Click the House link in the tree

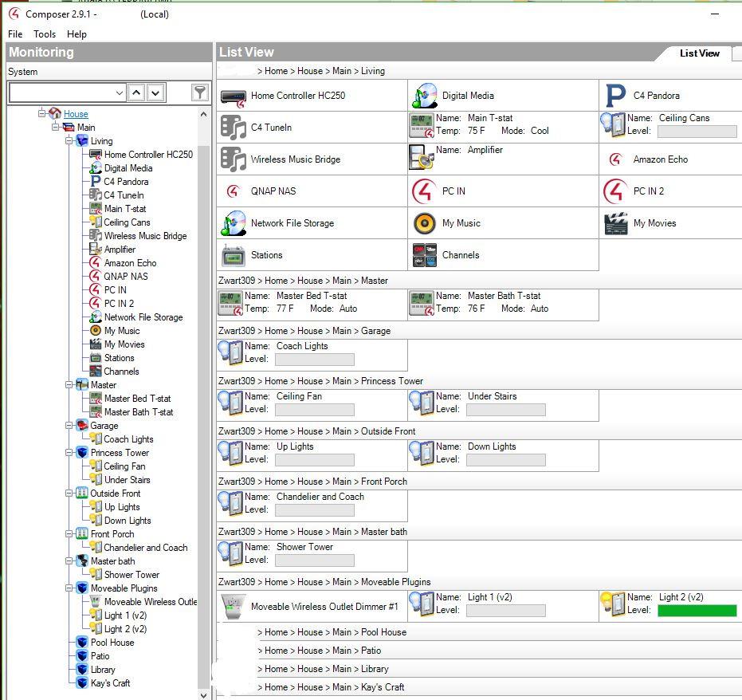76,114
